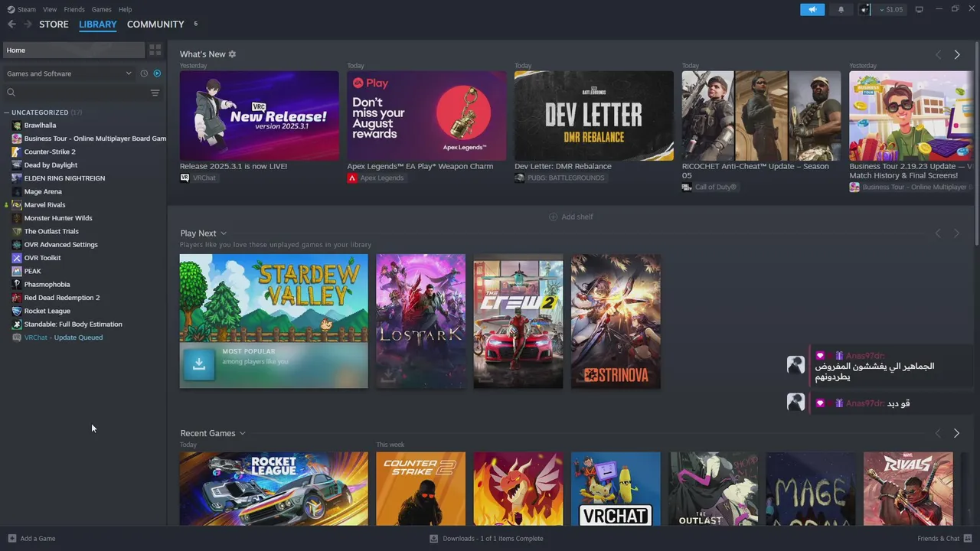The image size is (980, 551).
Task: Click The Outlast Trials list icon
Action: pyautogui.click(x=17, y=231)
